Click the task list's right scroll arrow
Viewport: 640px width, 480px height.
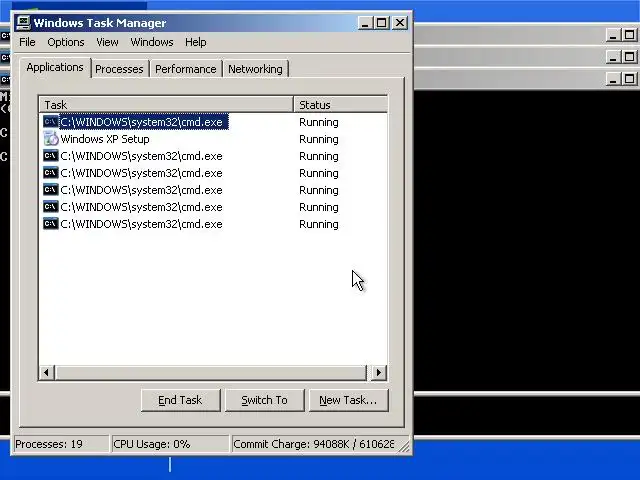click(x=378, y=372)
